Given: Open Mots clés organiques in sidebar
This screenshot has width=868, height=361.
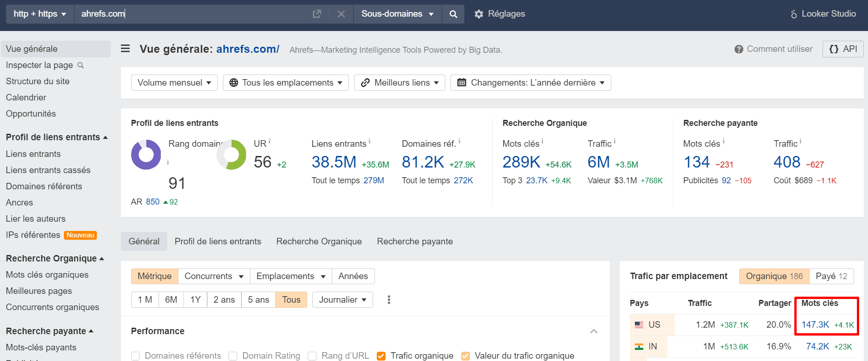Looking at the screenshot, I should (47, 275).
